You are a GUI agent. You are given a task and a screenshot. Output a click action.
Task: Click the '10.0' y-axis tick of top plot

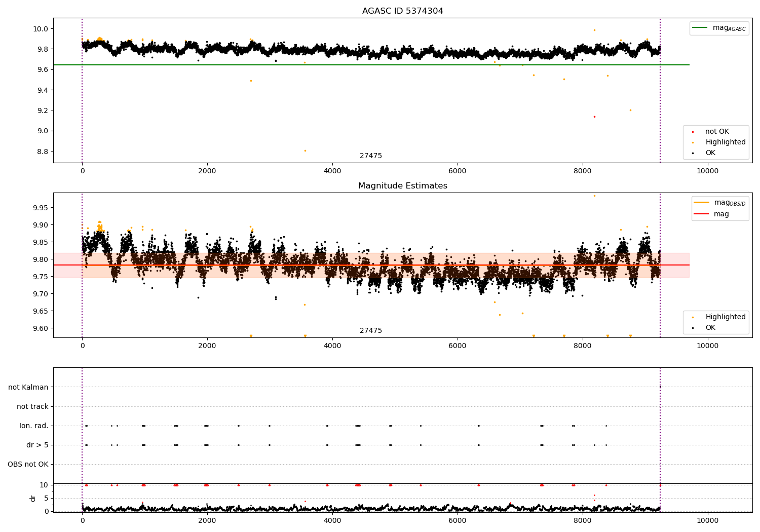[x=41, y=29]
